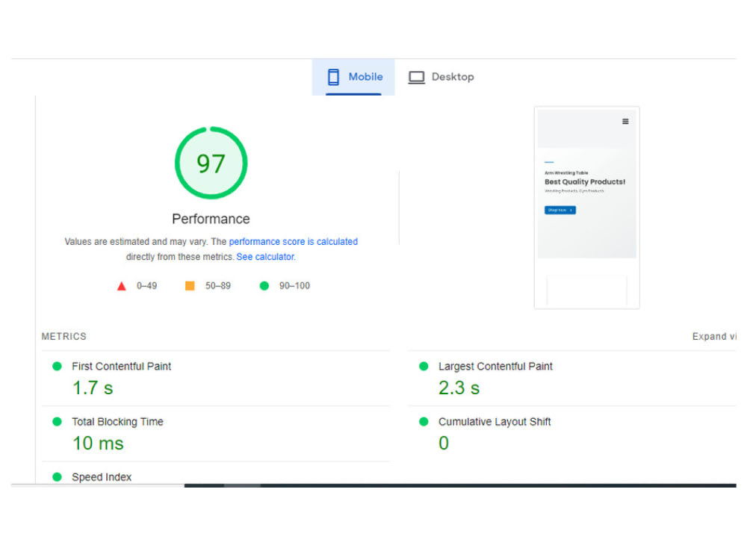Click the laptop icon beside Desktop
Viewport: 747px width, 560px height.
coord(416,77)
